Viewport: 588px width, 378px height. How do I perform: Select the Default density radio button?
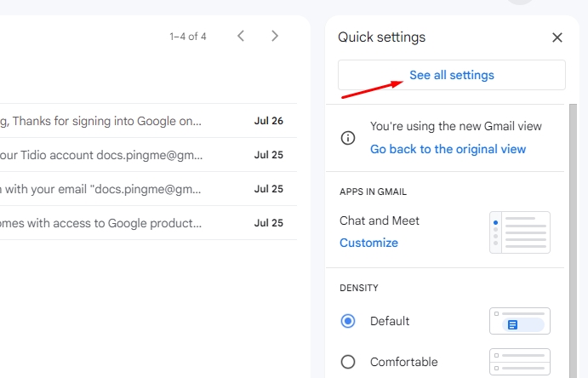click(x=348, y=321)
